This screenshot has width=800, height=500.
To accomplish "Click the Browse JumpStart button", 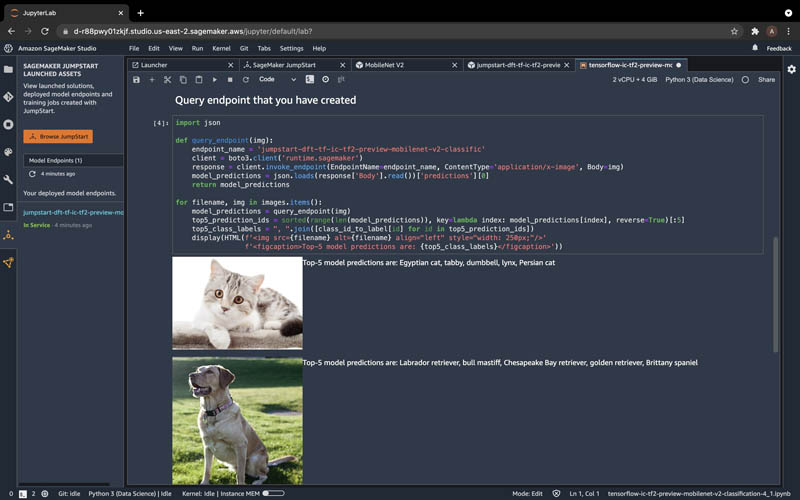I will 58,136.
